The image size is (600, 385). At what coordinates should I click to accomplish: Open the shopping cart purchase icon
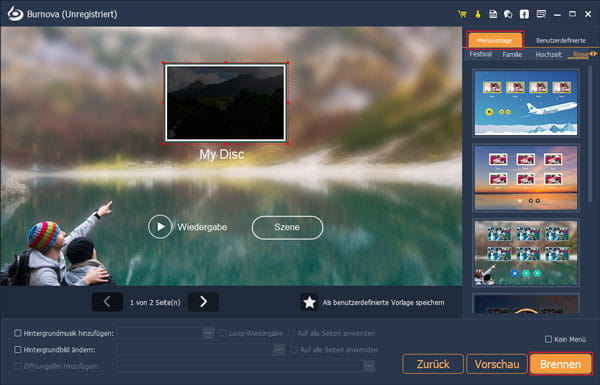click(462, 15)
